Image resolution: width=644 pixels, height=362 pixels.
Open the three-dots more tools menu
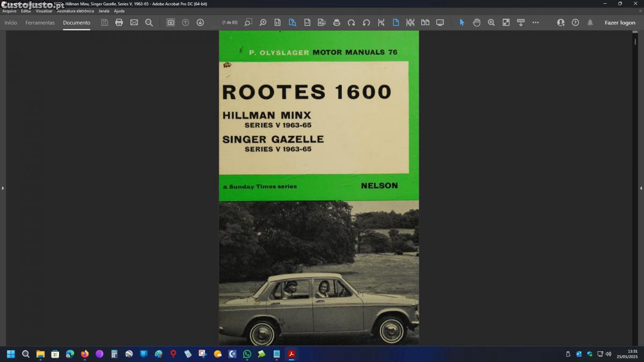coord(536,23)
